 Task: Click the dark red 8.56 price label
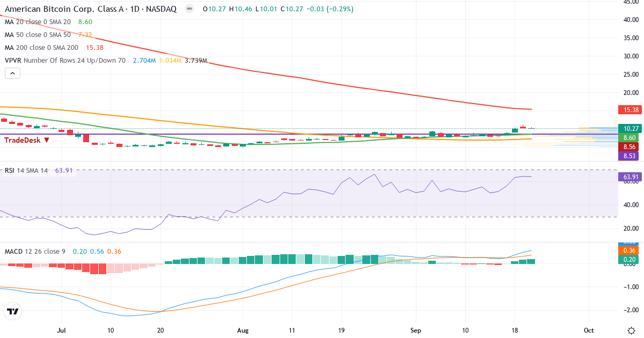[x=629, y=147]
